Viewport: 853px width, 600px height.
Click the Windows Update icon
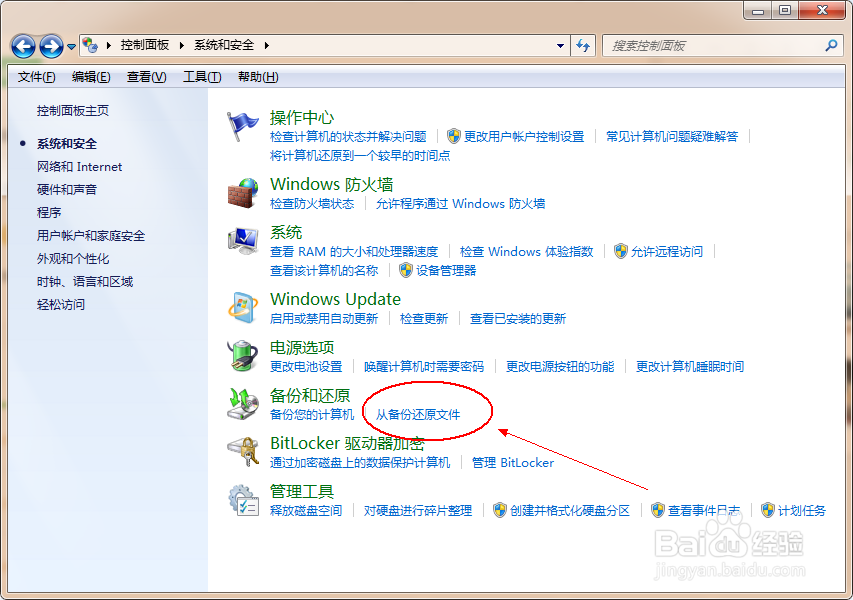point(243,305)
